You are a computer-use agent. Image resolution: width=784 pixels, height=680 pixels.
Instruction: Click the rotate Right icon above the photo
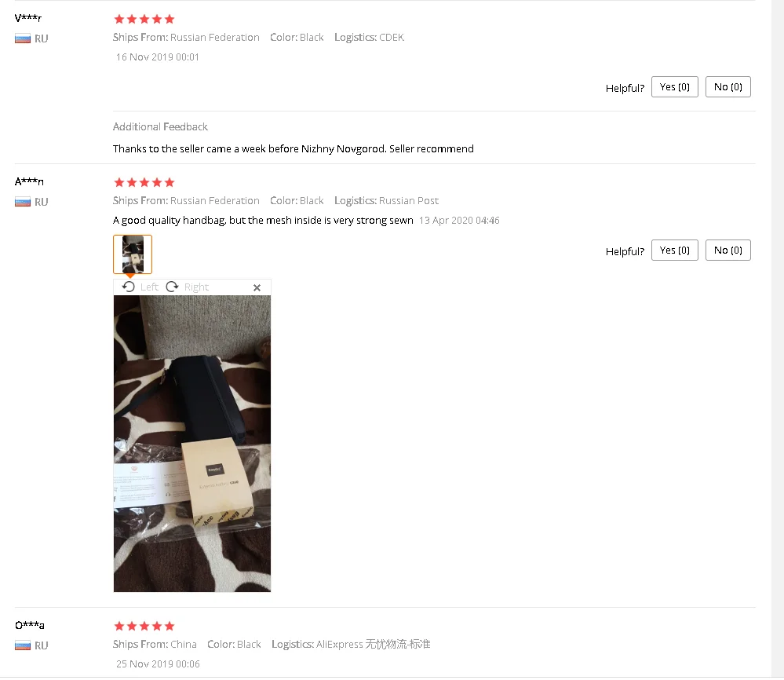click(173, 287)
